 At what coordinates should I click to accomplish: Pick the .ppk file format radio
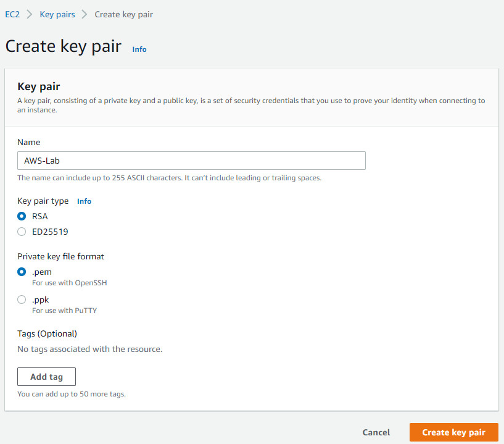(22, 299)
